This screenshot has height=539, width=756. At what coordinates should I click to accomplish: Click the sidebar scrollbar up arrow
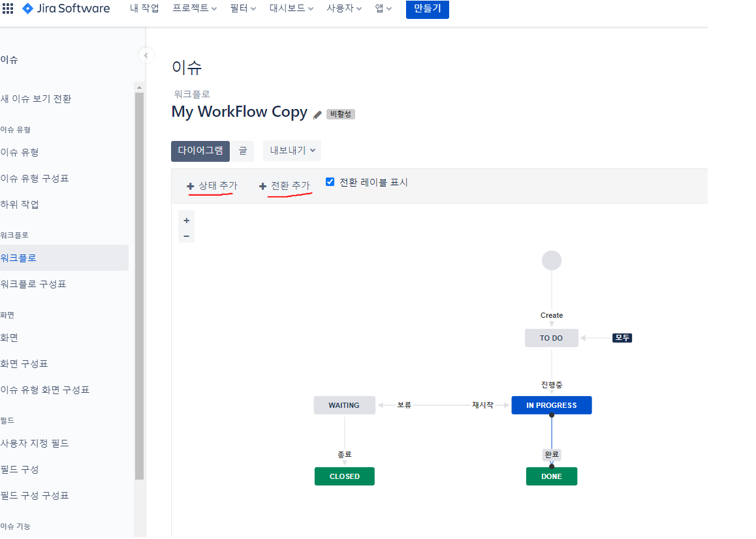point(139,87)
